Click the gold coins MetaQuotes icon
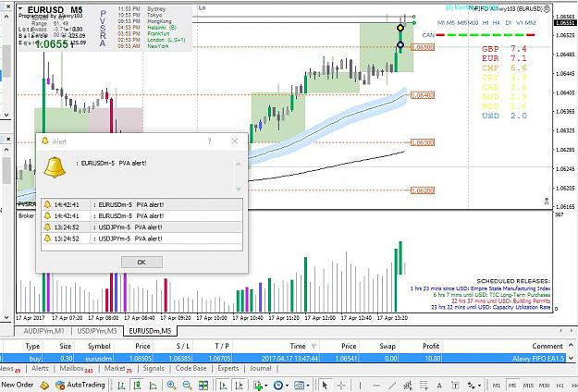578x392 pixels. point(44,385)
